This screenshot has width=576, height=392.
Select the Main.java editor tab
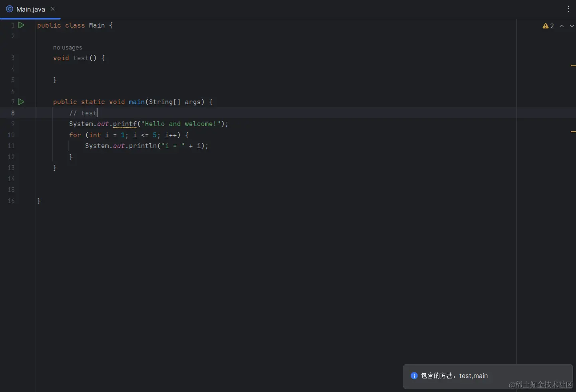tap(30, 9)
